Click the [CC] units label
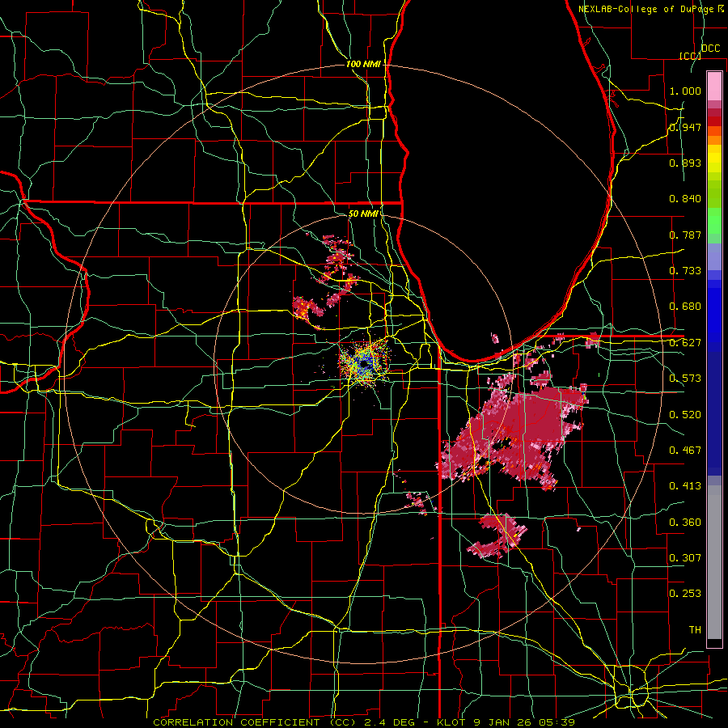728x728 pixels. 690,56
